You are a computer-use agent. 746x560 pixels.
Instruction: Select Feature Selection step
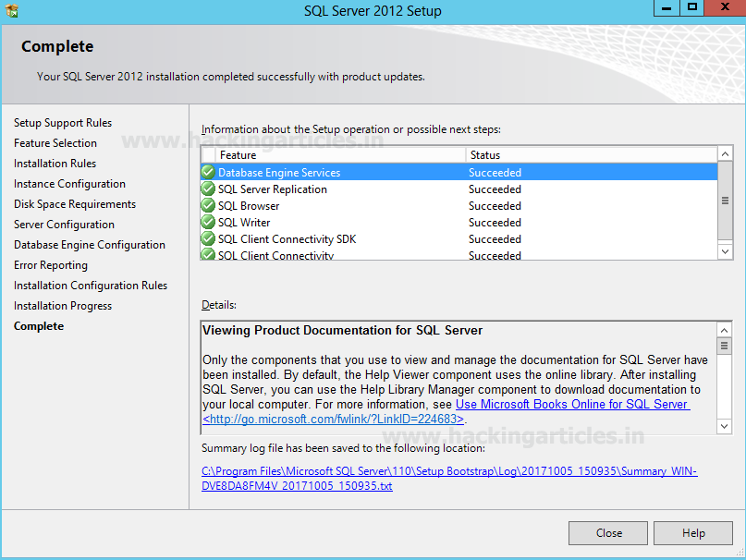[x=55, y=143]
